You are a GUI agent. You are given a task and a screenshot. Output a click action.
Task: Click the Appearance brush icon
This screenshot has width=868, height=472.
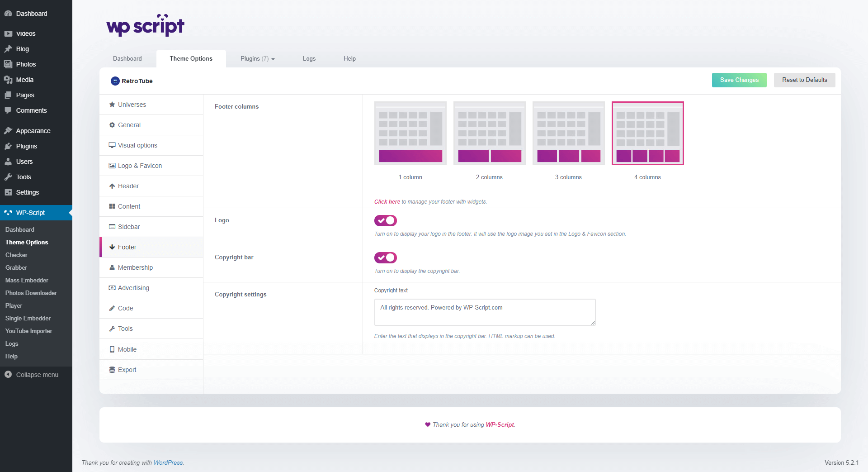[8, 131]
